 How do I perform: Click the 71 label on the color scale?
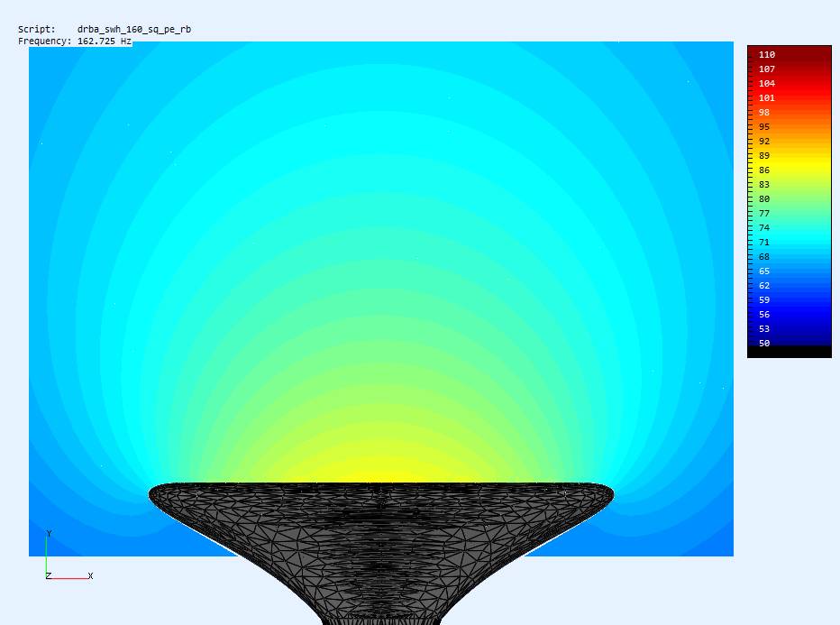(764, 243)
